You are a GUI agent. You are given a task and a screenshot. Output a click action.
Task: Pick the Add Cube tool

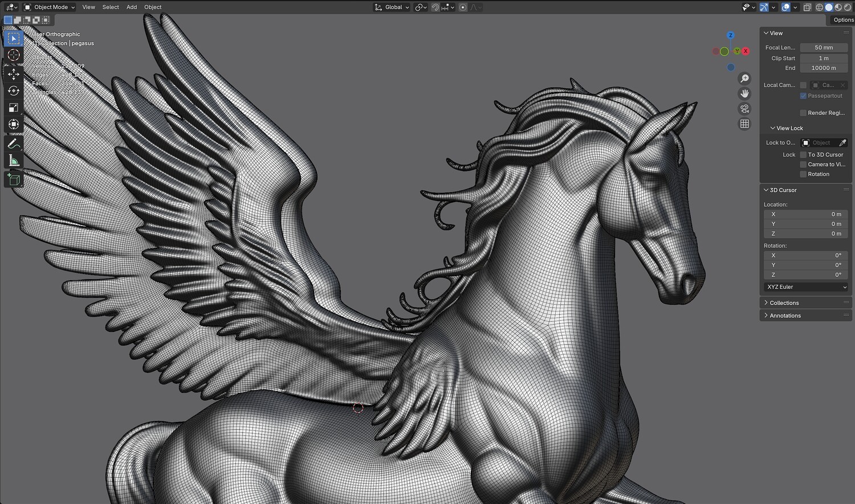coord(14,180)
